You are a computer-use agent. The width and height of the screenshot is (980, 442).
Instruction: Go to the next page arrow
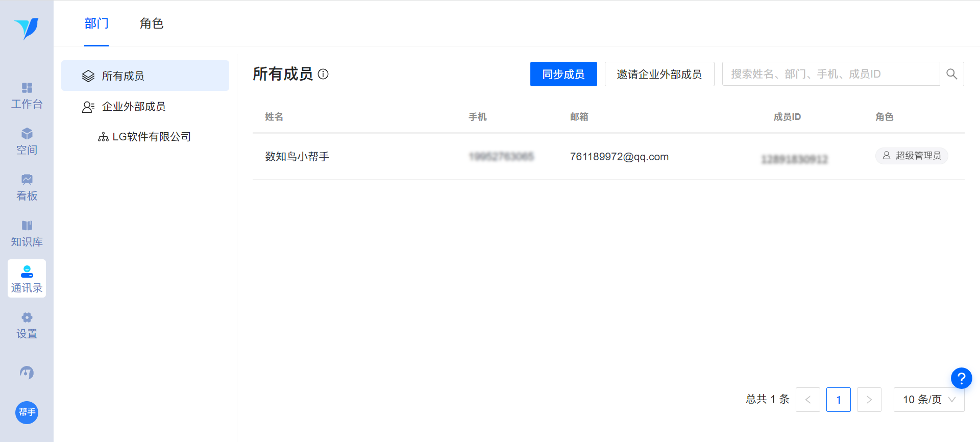coord(869,400)
